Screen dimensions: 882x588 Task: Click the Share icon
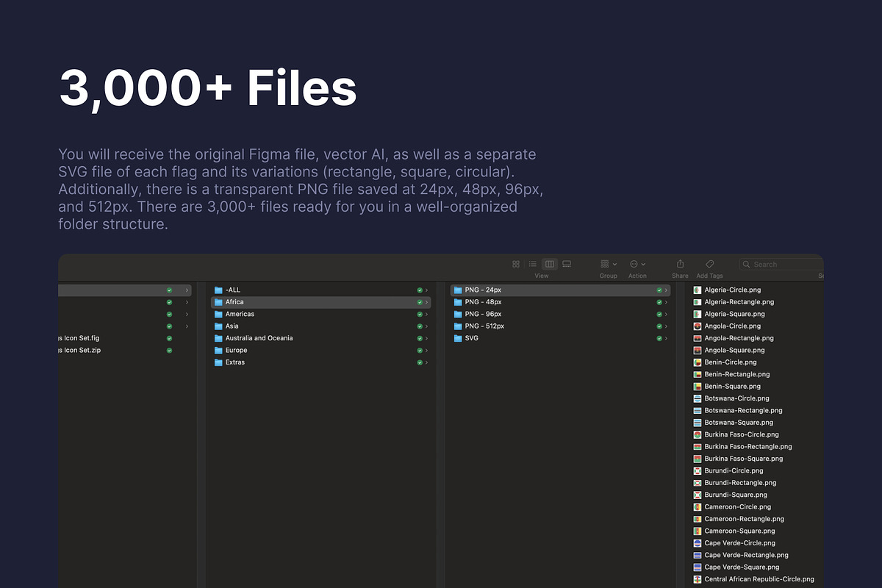[x=680, y=264]
